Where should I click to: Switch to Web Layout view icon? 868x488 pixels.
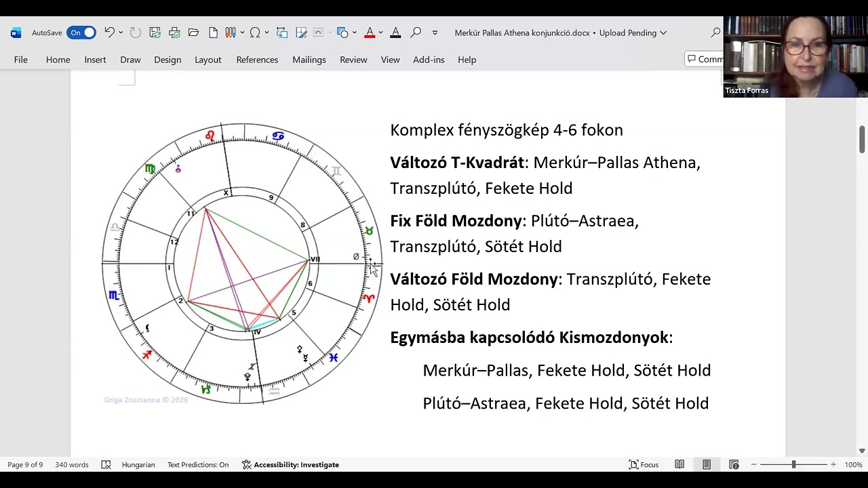(734, 465)
